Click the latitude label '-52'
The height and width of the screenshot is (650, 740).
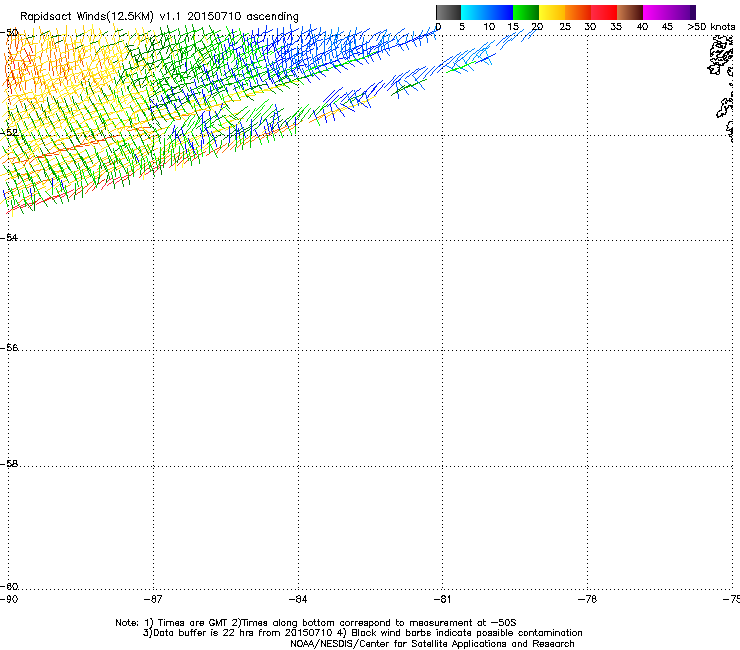[9, 133]
